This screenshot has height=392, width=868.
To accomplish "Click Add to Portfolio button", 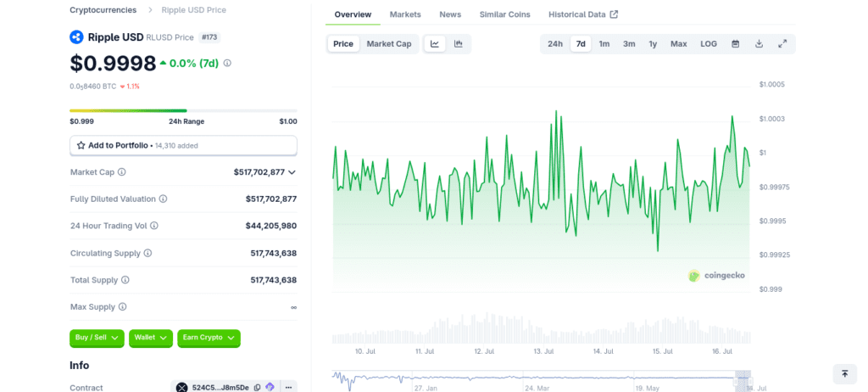I will pos(183,145).
